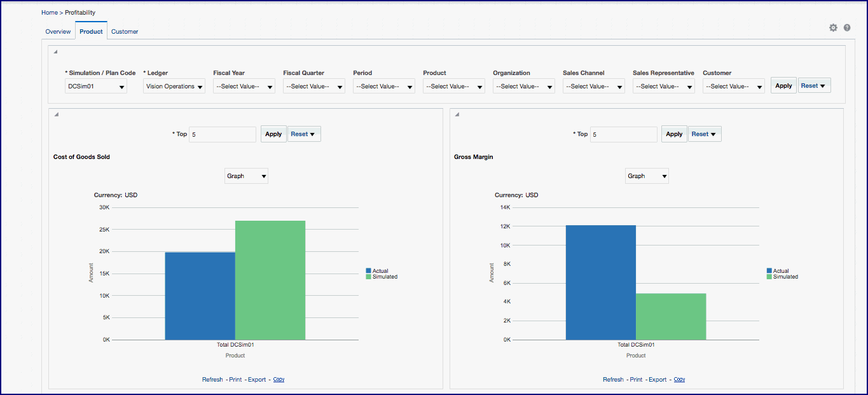Screen dimensions: 868x395
Task: Click the Actual bar in Gross Margin chart
Action: point(600,282)
